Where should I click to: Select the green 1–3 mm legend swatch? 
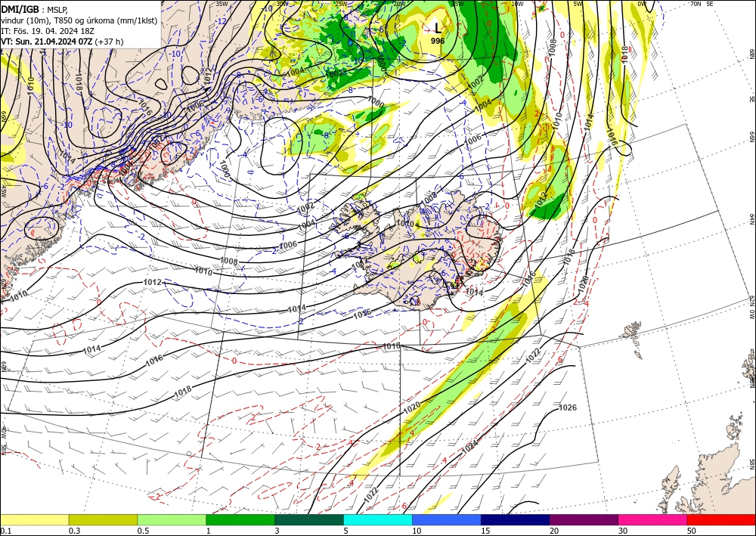click(240, 519)
